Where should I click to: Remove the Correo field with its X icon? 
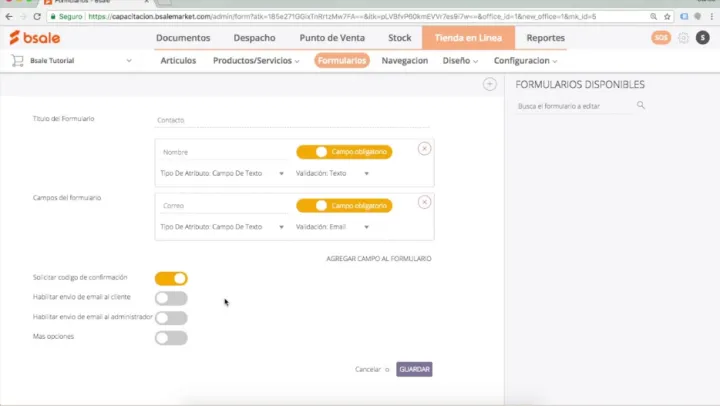coord(424,201)
